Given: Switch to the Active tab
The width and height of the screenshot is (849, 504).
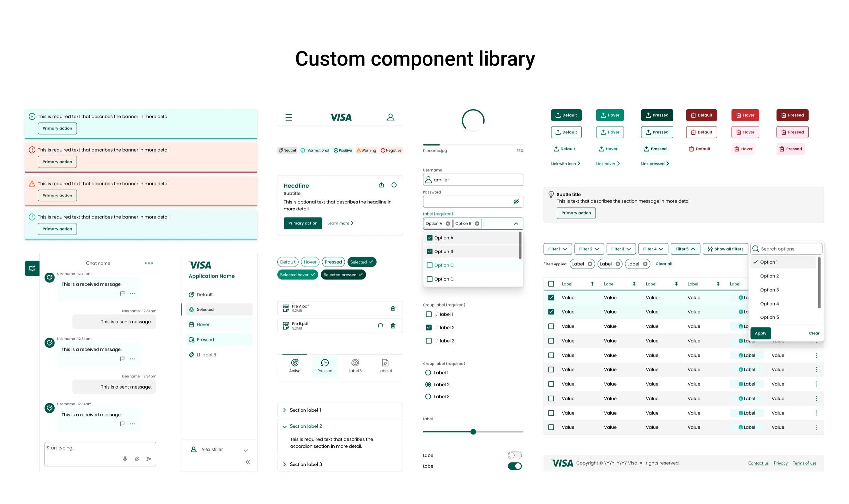Looking at the screenshot, I should coord(295,366).
